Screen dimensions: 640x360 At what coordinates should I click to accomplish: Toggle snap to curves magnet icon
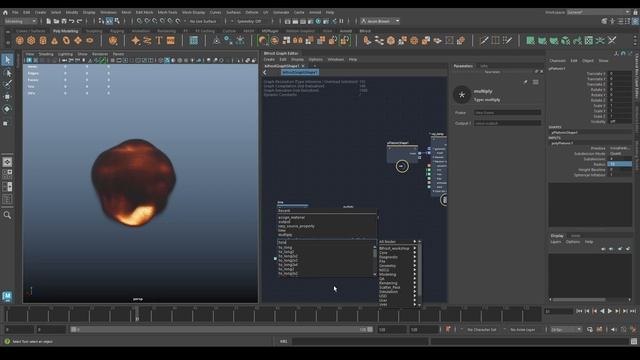point(147,21)
